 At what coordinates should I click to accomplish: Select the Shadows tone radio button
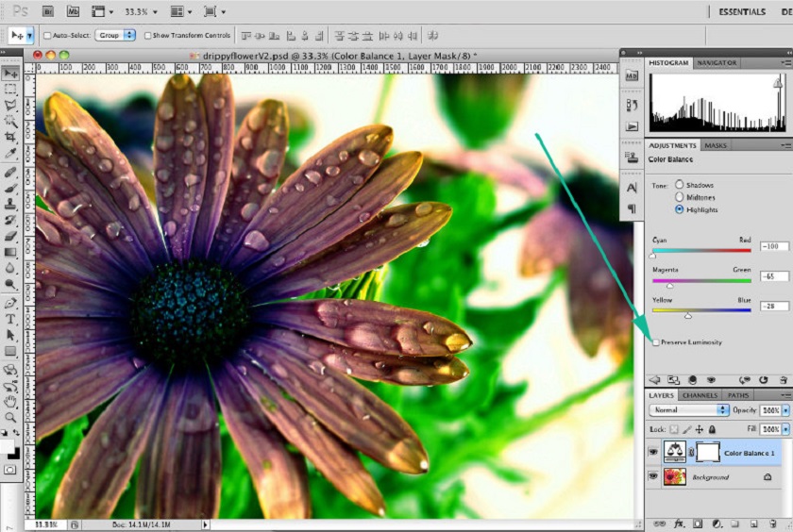tap(679, 185)
